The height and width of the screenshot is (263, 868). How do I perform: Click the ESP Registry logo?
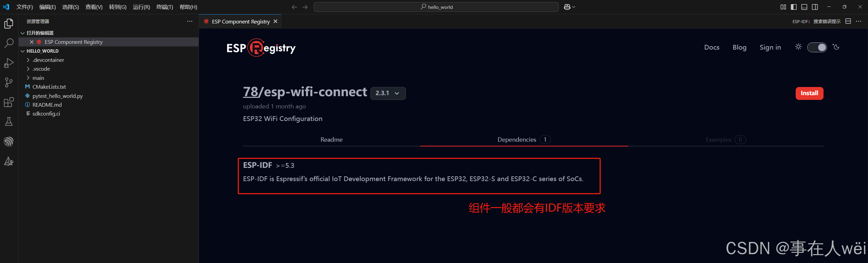coord(261,48)
